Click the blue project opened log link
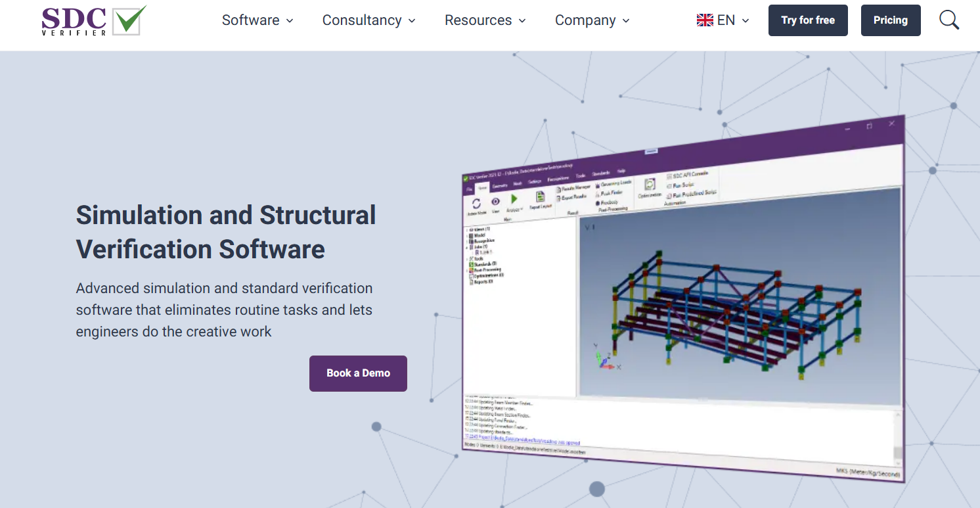980x508 pixels. tap(522, 440)
